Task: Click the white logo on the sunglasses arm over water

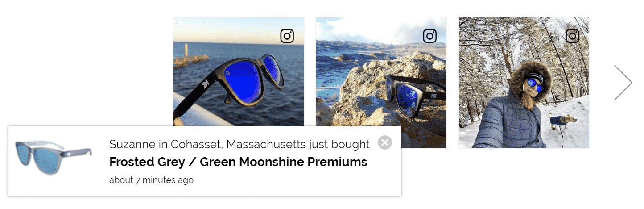Action: coord(206,84)
